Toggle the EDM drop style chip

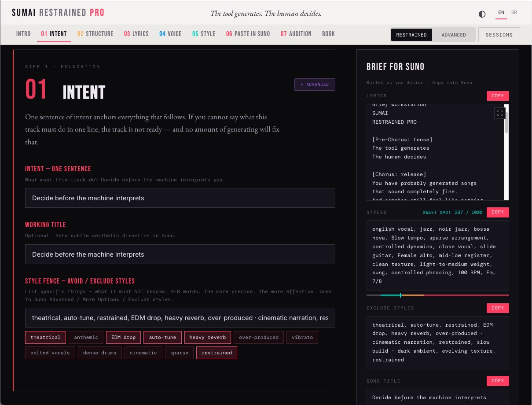tap(123, 338)
